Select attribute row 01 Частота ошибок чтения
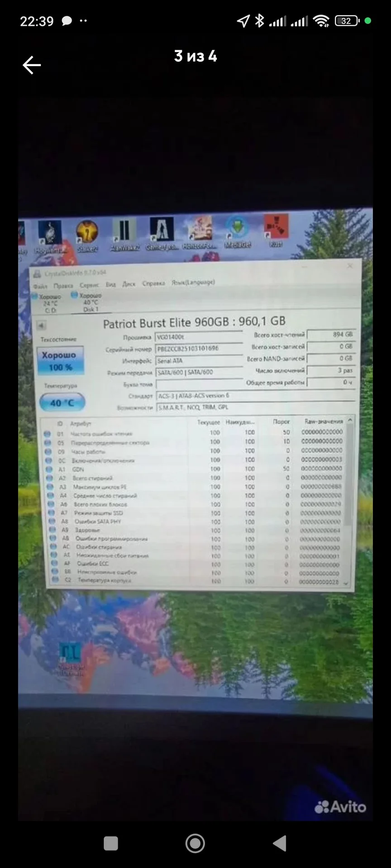391x868 pixels. coord(194,433)
